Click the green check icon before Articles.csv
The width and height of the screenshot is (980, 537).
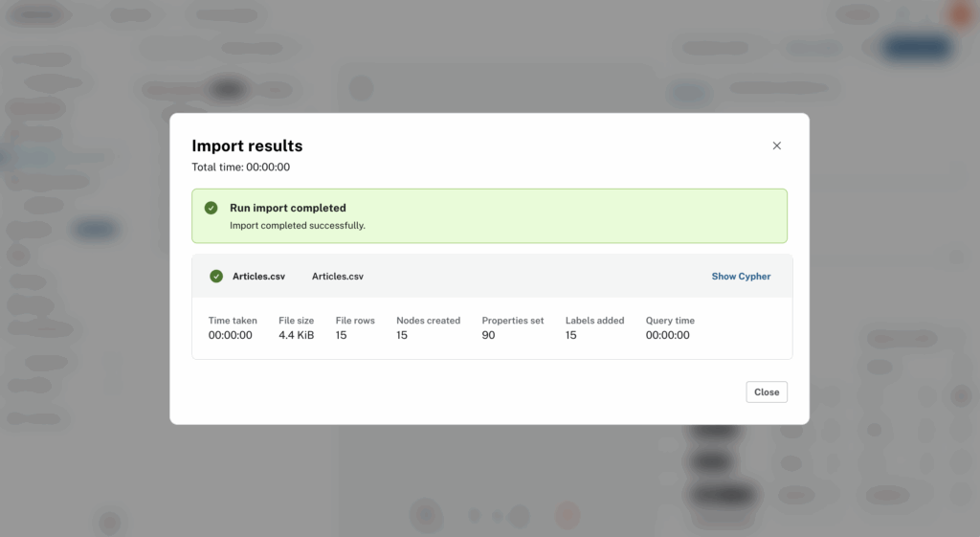point(216,277)
